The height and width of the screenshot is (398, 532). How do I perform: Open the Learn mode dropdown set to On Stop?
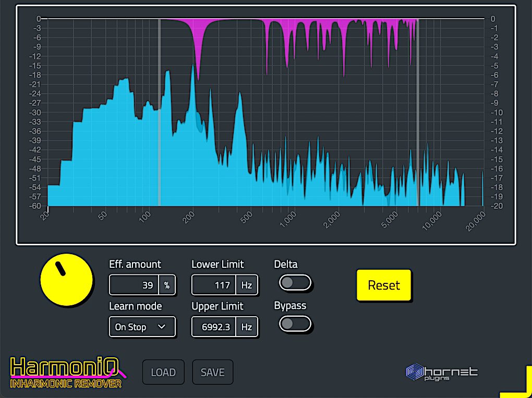coord(142,327)
